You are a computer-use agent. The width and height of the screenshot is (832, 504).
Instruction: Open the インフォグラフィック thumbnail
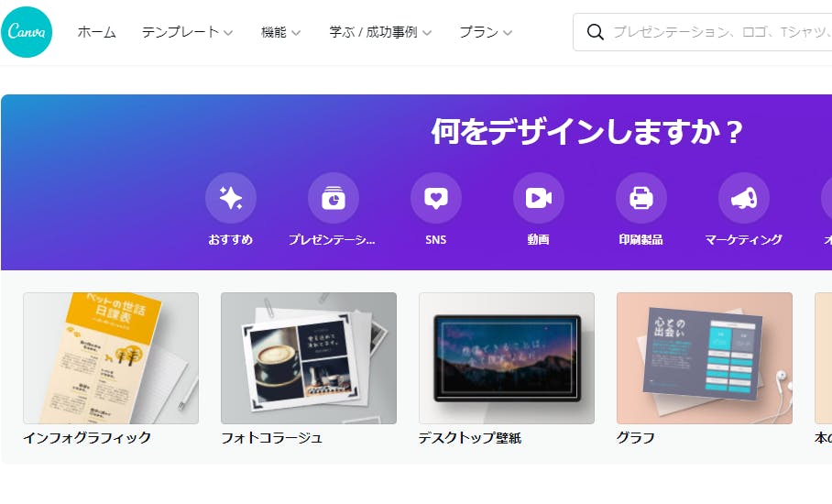[111, 358]
